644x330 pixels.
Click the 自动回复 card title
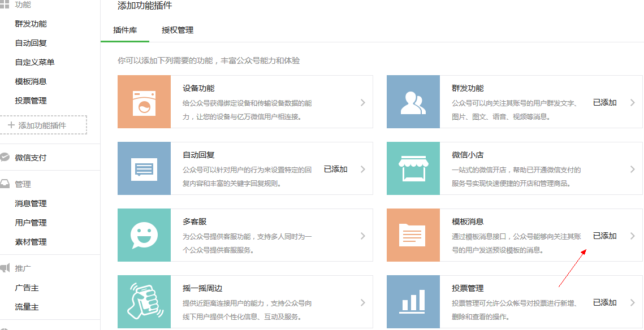pos(198,155)
